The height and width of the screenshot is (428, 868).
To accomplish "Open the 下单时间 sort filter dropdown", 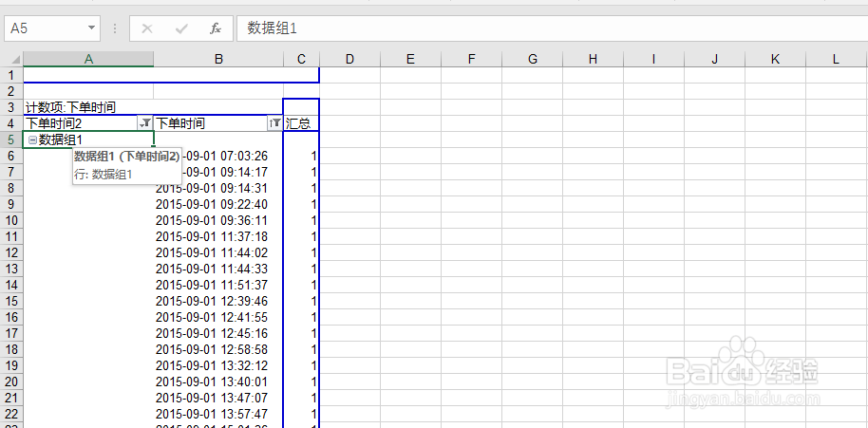I will [275, 123].
